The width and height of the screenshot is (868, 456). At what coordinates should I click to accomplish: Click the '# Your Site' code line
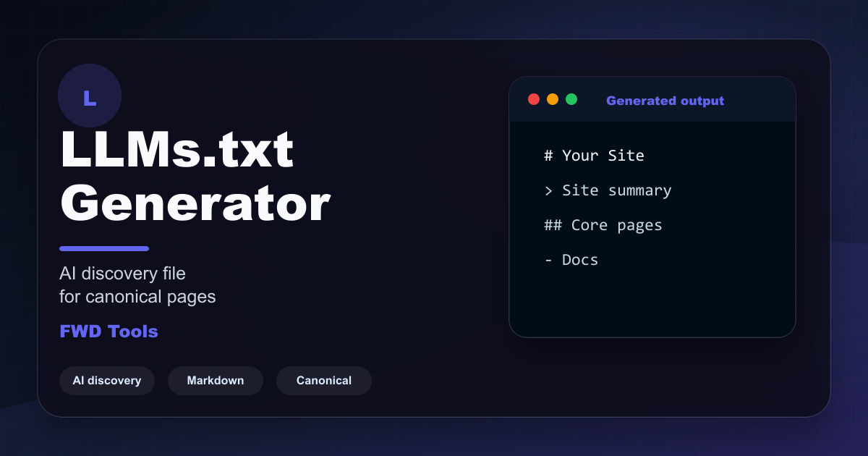(x=594, y=156)
